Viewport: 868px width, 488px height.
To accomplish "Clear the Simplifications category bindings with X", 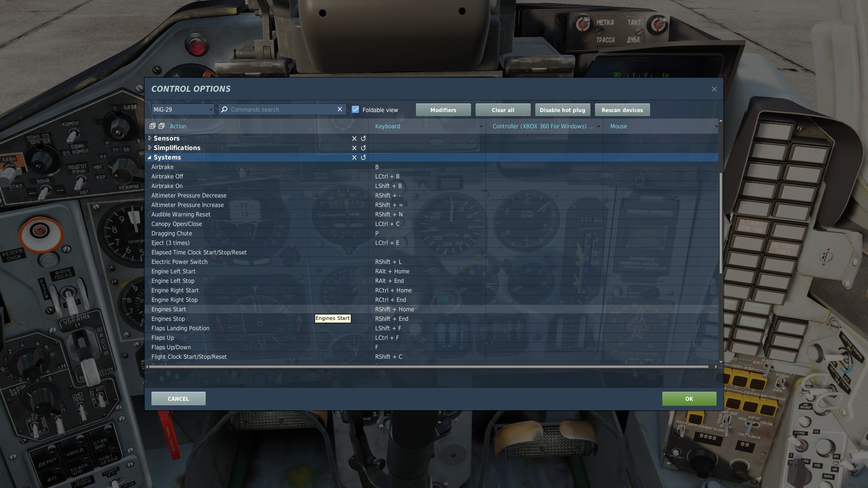I will [x=354, y=148].
